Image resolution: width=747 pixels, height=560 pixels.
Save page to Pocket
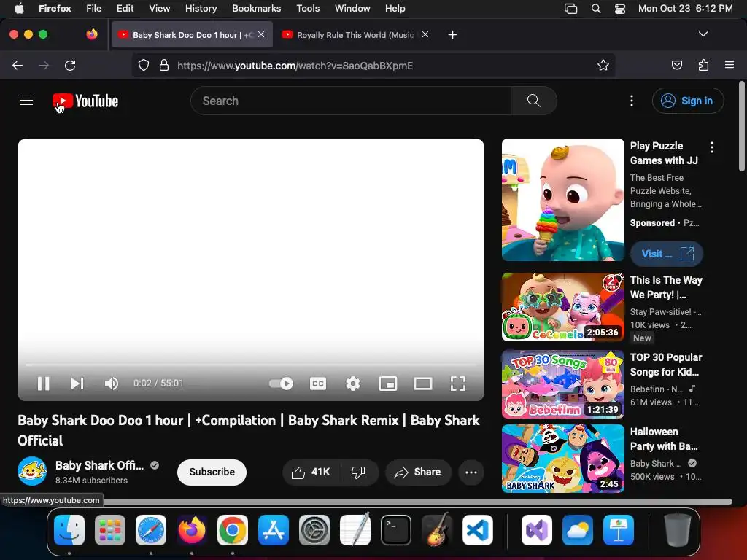677,65
